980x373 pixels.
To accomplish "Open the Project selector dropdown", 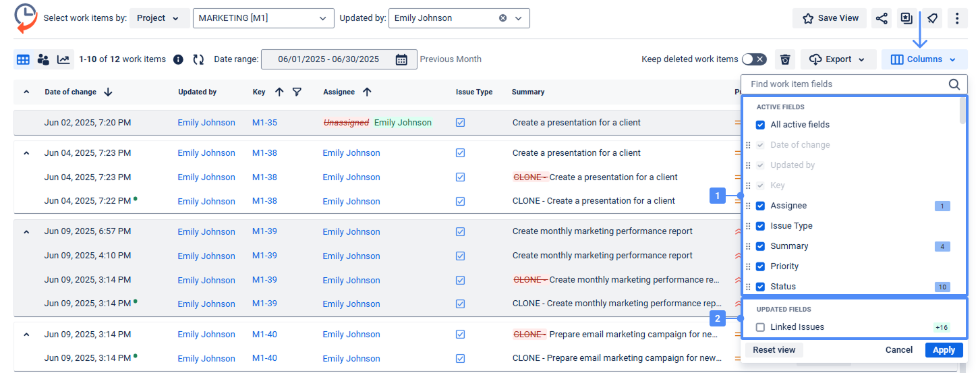I will [x=158, y=18].
